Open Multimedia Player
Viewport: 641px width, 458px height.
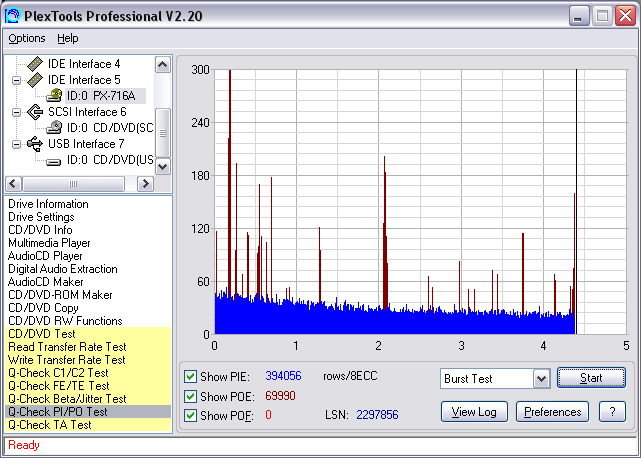49,243
